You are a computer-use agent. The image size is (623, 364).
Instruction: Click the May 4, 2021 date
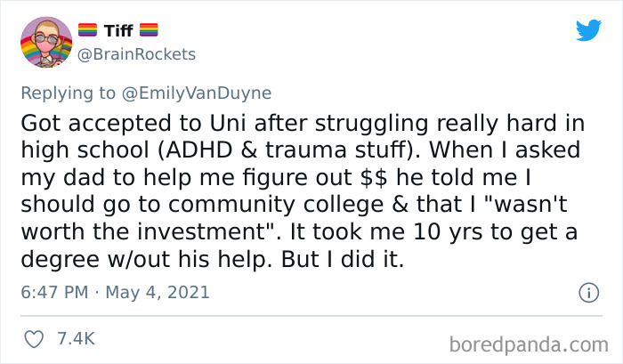157,291
